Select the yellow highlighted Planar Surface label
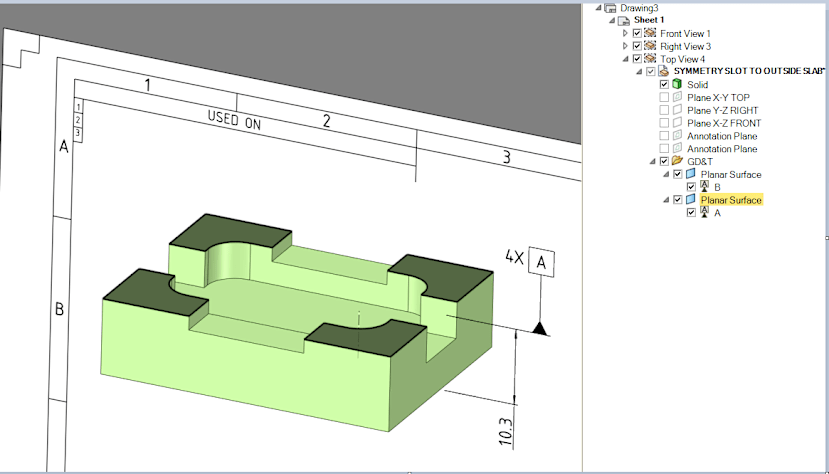The width and height of the screenshot is (829, 474). (x=731, y=200)
